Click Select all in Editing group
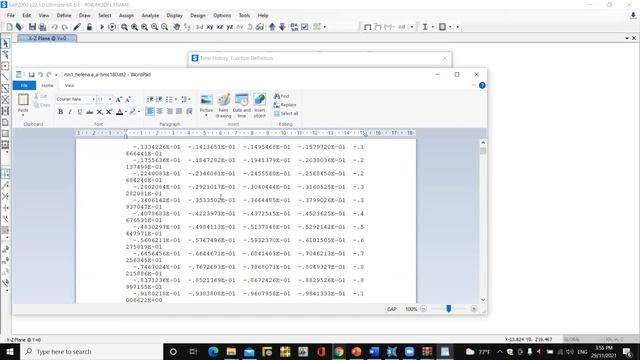This screenshot has width=640, height=360. [x=286, y=113]
